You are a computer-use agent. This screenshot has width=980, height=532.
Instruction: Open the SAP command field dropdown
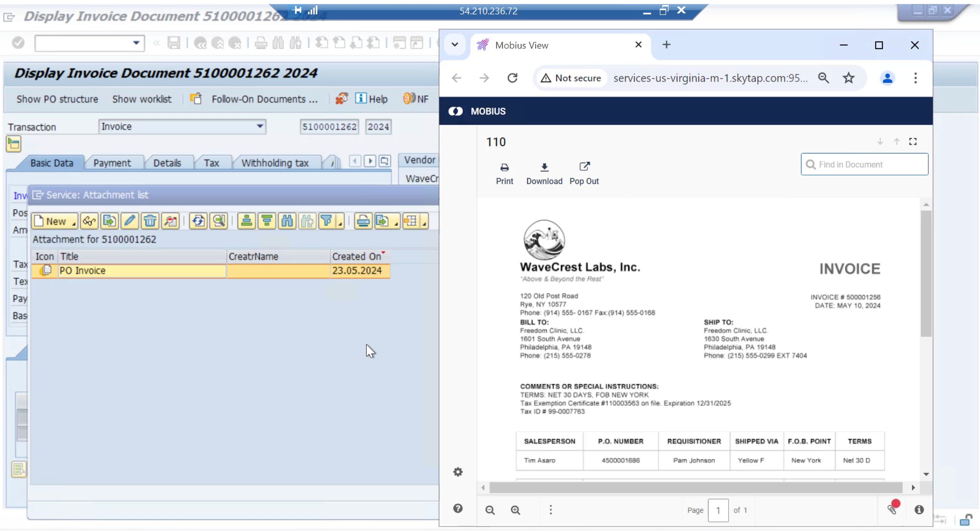pyautogui.click(x=136, y=43)
